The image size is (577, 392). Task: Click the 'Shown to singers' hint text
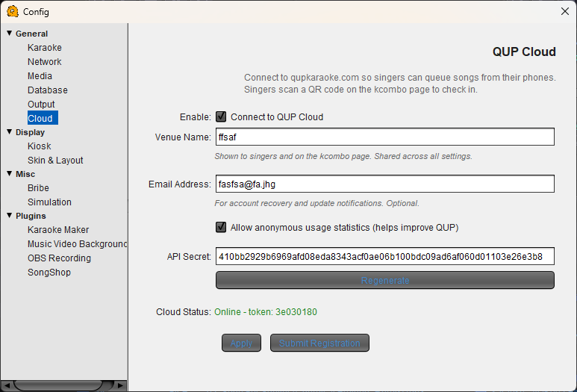pos(343,156)
